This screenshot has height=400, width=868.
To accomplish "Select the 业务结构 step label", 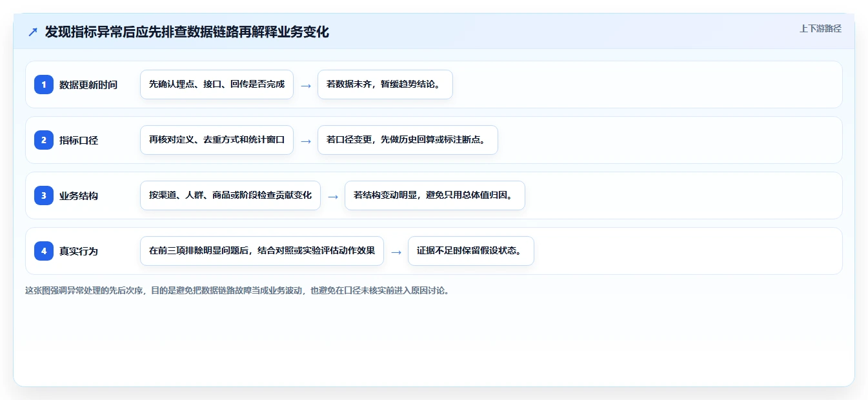I will tap(79, 195).
